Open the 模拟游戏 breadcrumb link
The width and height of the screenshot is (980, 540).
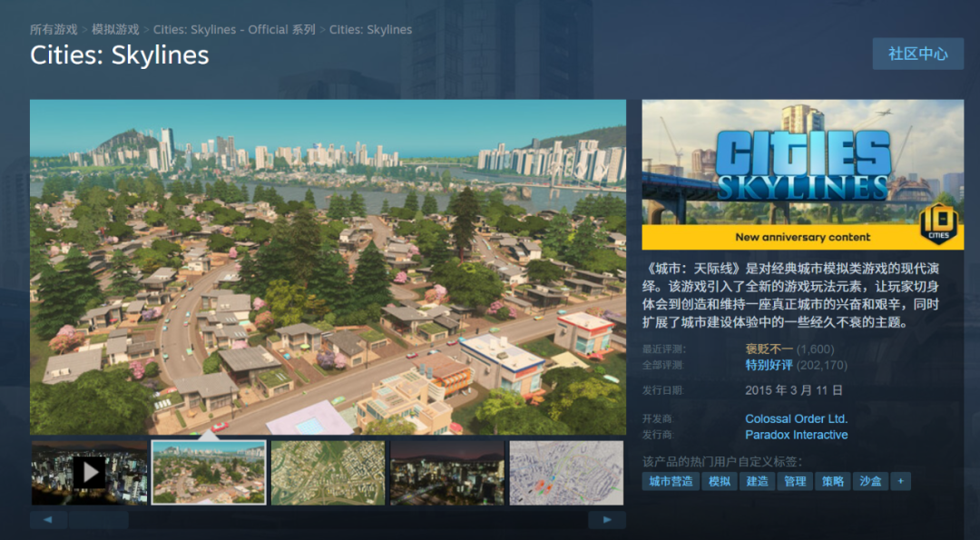(x=115, y=29)
